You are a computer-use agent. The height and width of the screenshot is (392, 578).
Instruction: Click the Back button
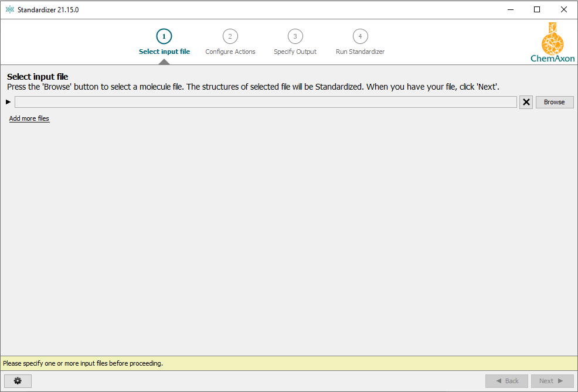pyautogui.click(x=506, y=381)
